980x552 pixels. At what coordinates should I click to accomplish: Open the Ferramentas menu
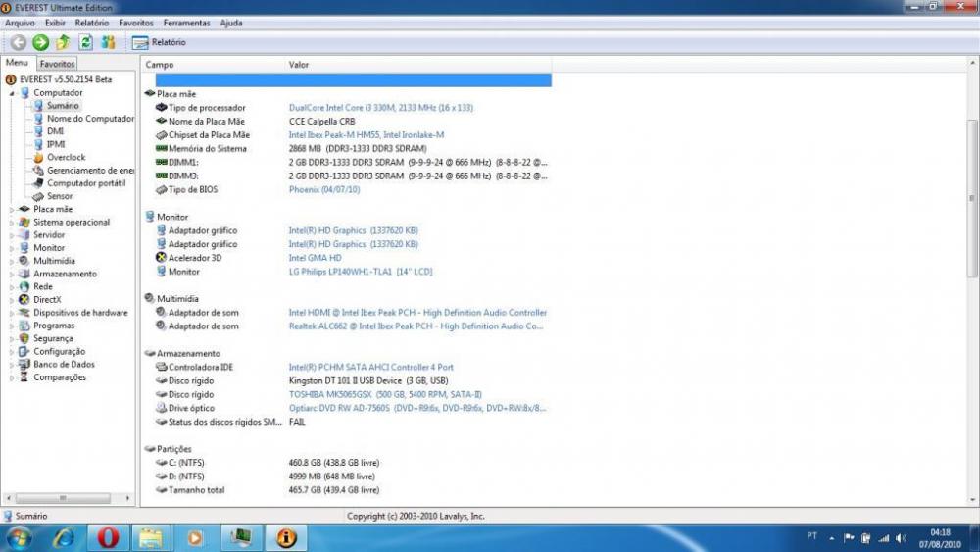pos(186,22)
